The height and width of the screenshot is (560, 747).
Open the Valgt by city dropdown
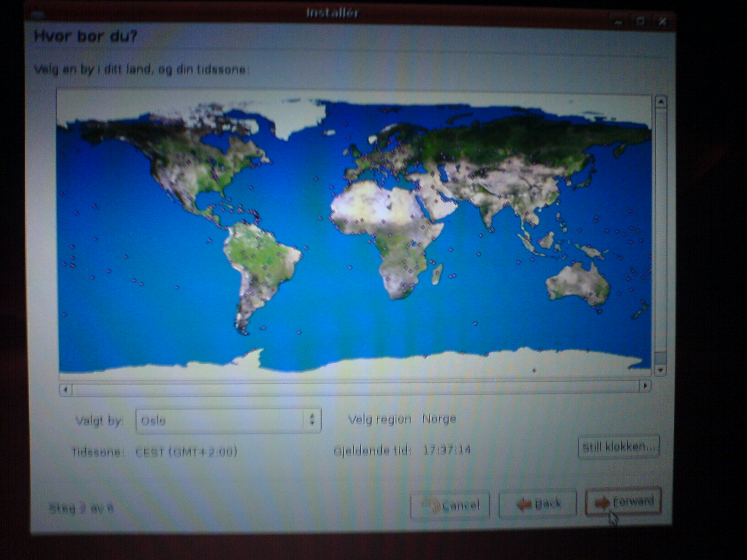click(x=228, y=420)
